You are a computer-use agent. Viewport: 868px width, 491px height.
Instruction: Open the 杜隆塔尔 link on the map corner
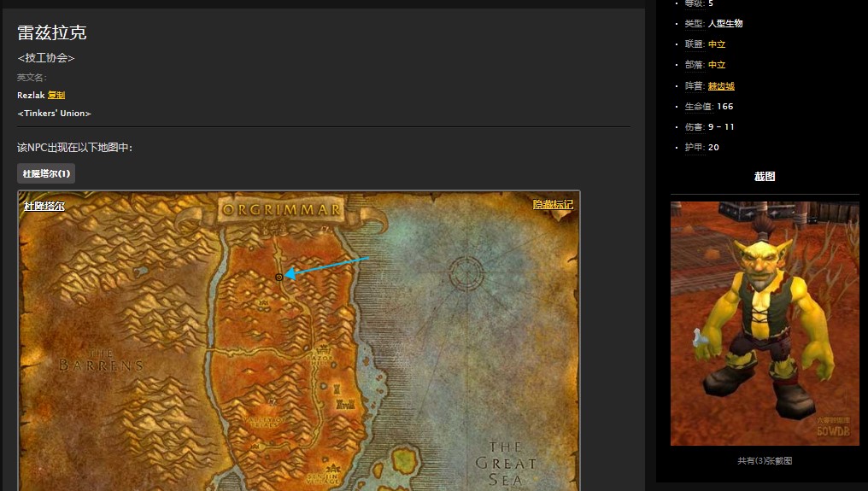point(44,206)
